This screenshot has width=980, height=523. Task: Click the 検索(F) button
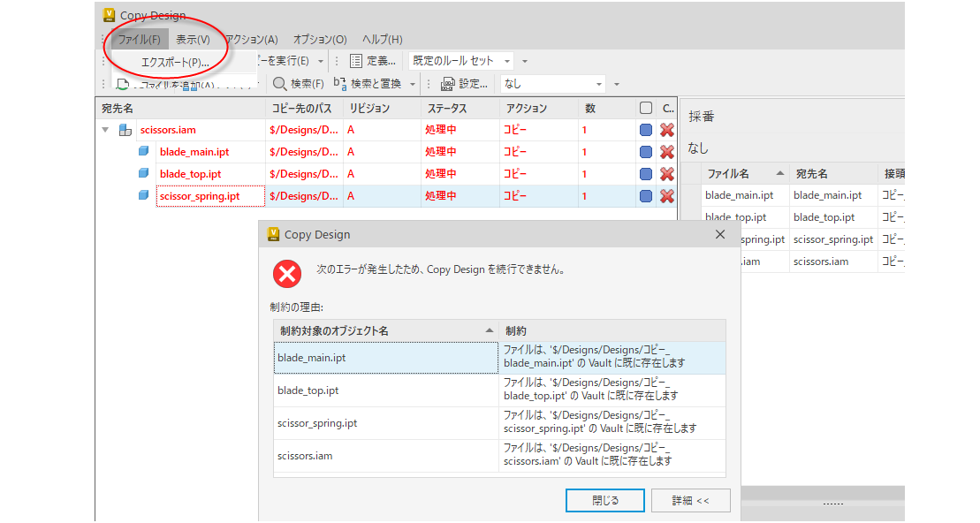pos(299,84)
